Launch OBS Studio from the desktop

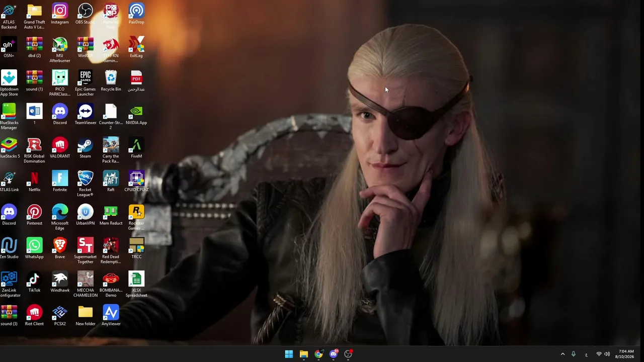pyautogui.click(x=86, y=14)
